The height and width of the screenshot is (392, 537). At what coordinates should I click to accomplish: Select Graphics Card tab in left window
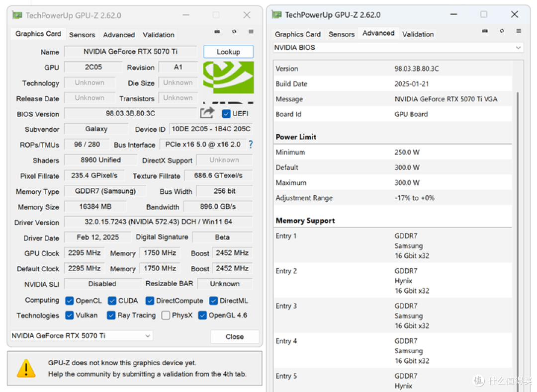(38, 34)
